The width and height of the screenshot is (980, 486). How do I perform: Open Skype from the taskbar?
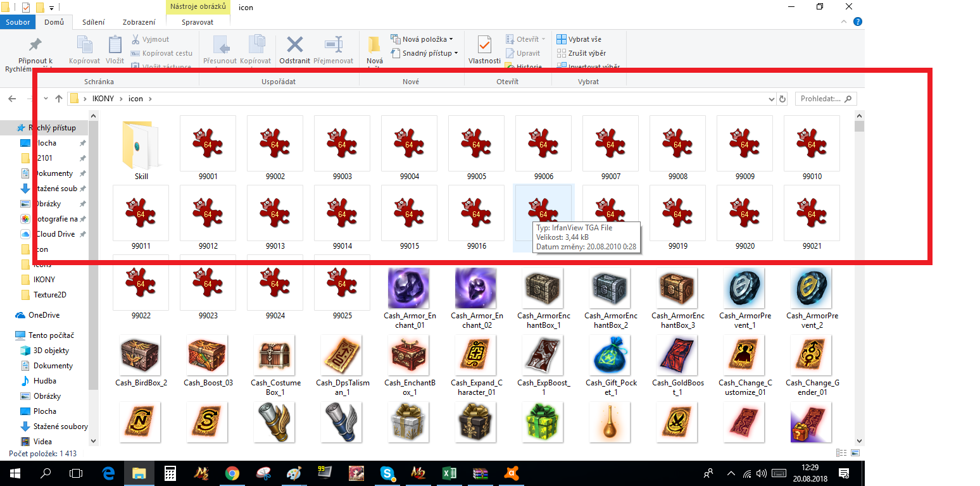click(387, 473)
